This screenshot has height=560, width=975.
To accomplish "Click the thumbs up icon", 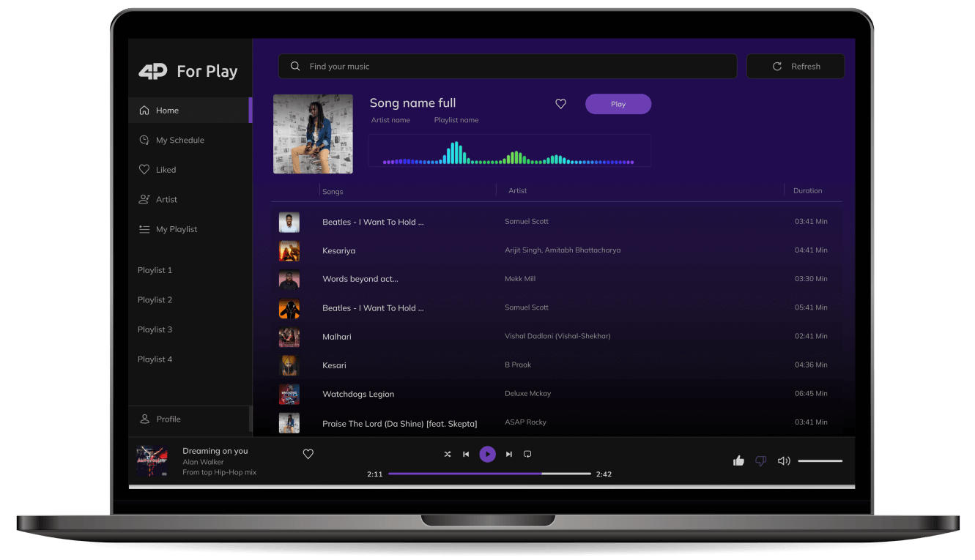I will [x=738, y=460].
